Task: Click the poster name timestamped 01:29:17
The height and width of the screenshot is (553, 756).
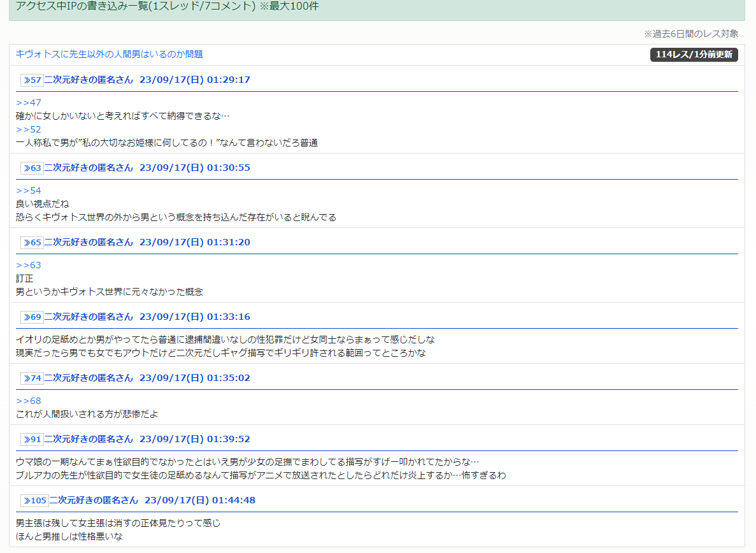Action: click(89, 80)
